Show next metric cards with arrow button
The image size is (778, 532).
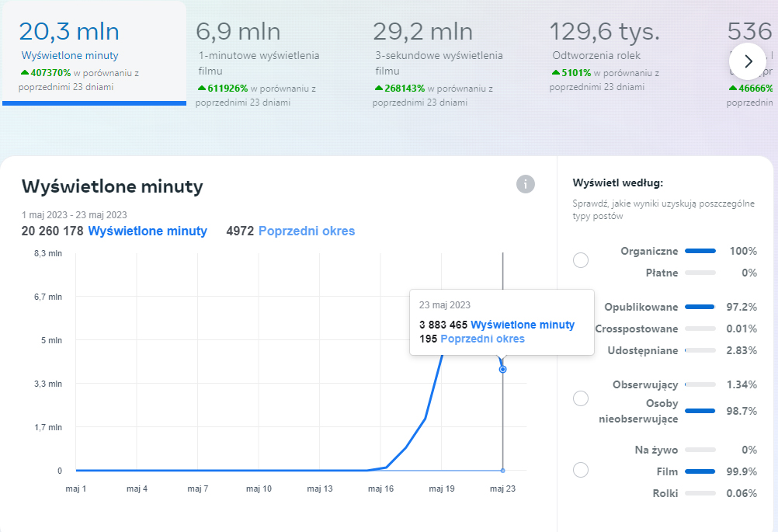tap(748, 61)
